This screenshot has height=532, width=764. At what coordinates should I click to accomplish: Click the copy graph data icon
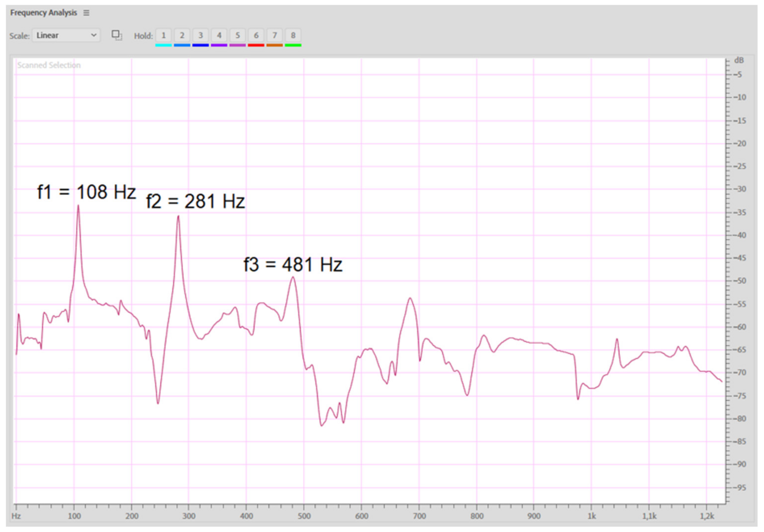click(116, 35)
